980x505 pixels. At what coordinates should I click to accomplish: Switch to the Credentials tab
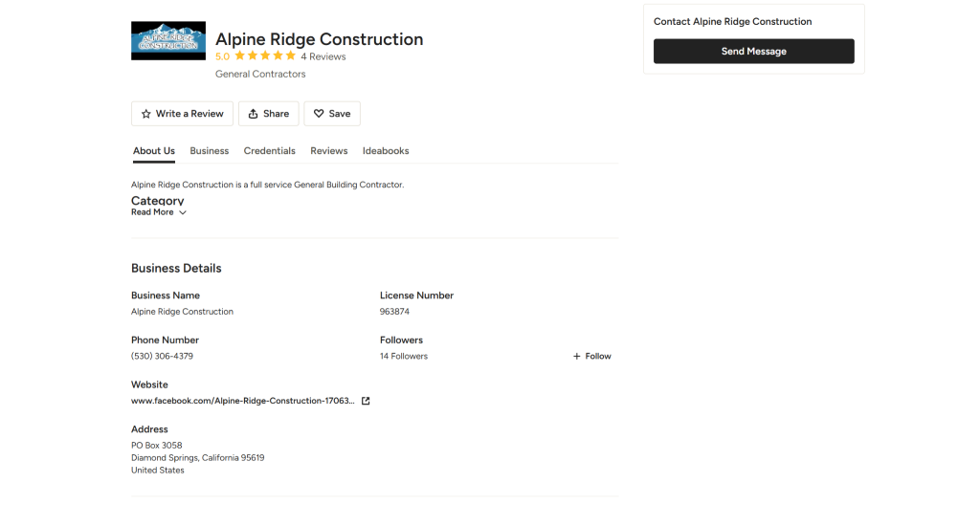(x=269, y=151)
